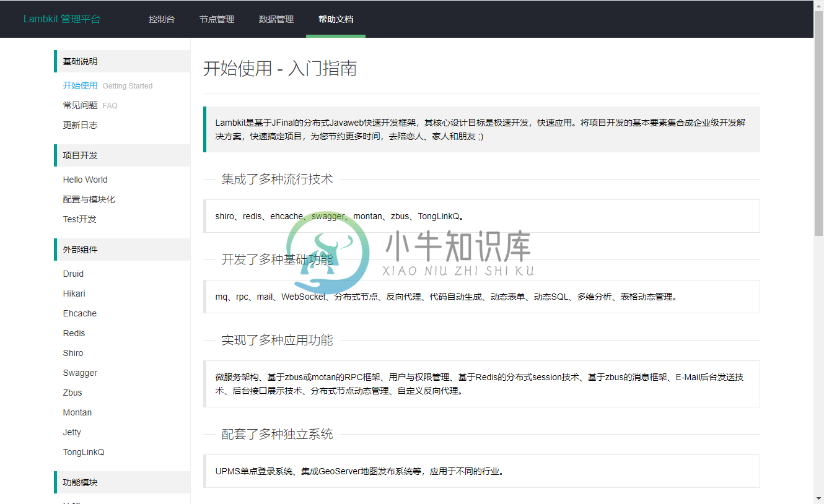This screenshot has height=504, width=824.
Task: Click the 实现了多种应用功能 section title
Action: [277, 340]
